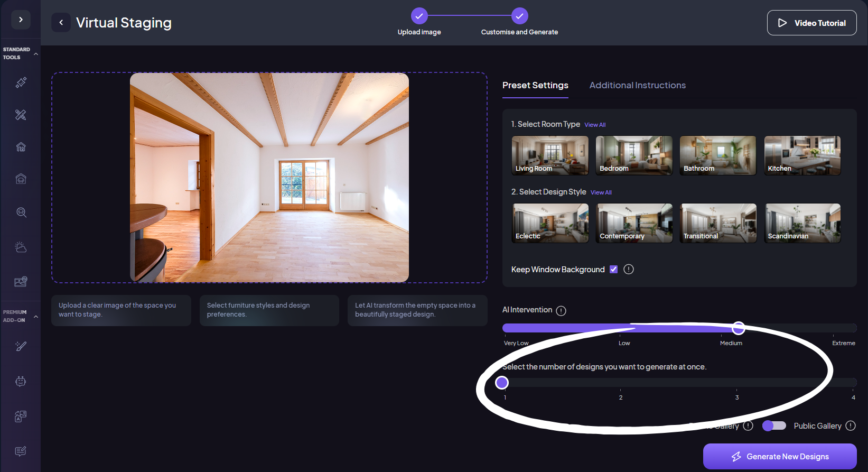Open the Video Tutorial

coord(811,23)
